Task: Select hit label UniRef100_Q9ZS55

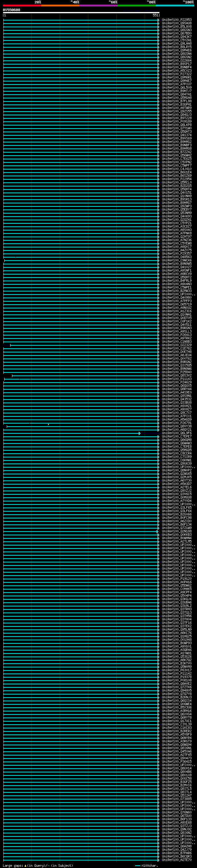Action: pos(176,111)
